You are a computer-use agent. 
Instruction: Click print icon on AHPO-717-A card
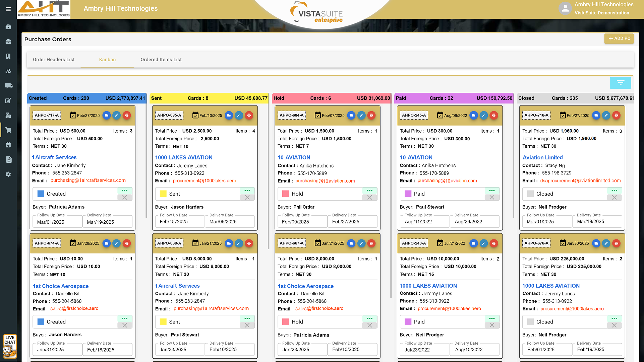click(x=127, y=115)
